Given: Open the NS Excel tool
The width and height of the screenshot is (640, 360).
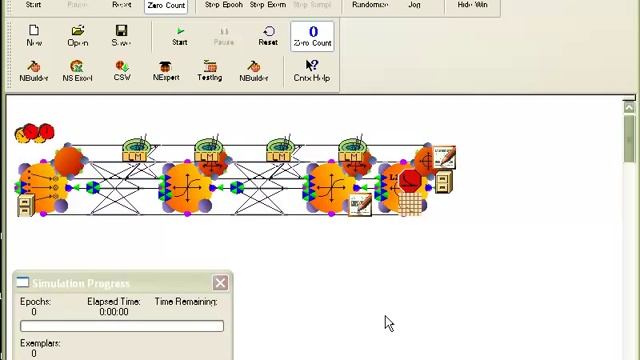Looking at the screenshot, I should 77,71.
